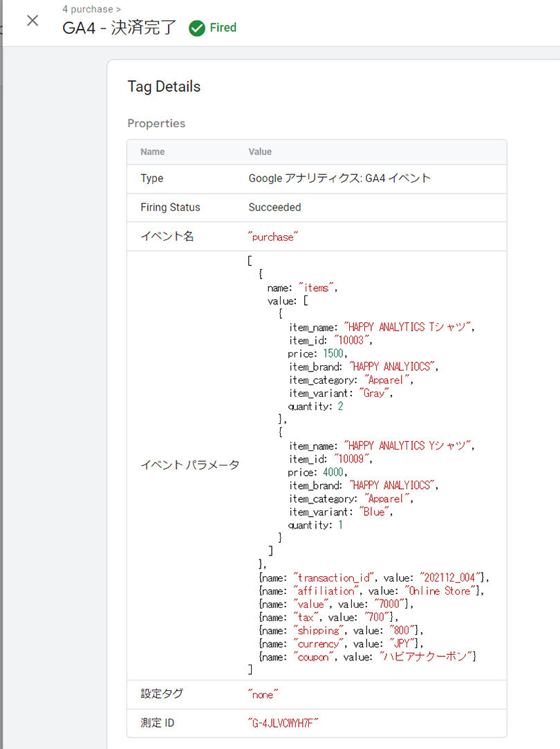Select the 'Succeeded' status value
This screenshot has height=749, width=560.
pos(274,207)
